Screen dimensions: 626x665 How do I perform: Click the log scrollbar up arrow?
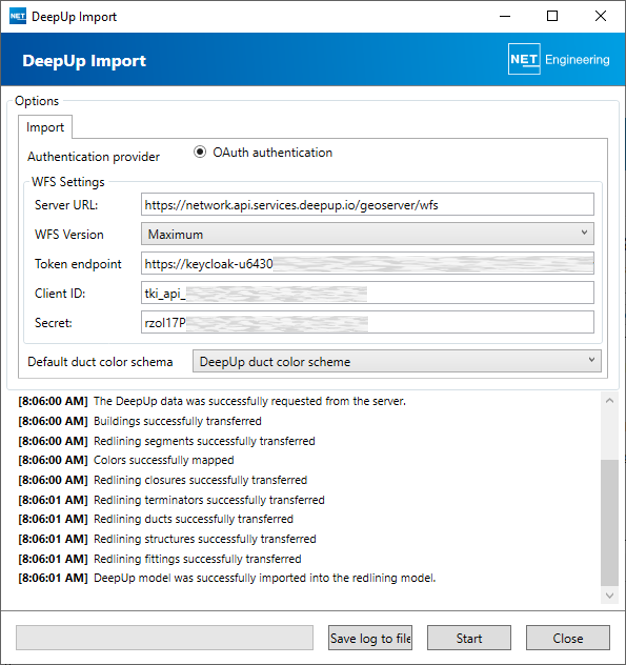609,401
